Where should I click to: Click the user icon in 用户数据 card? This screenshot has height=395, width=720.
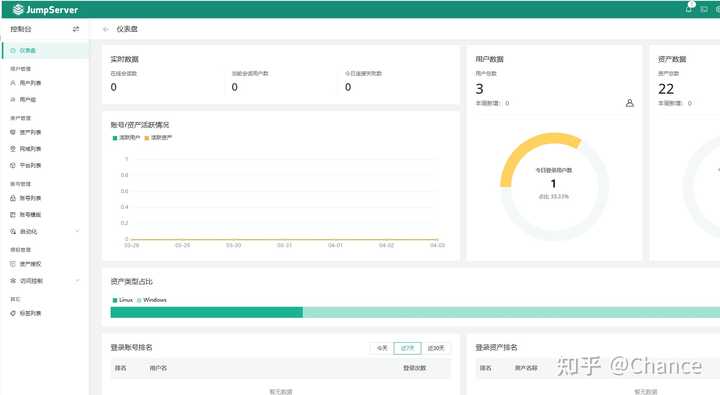tap(630, 103)
